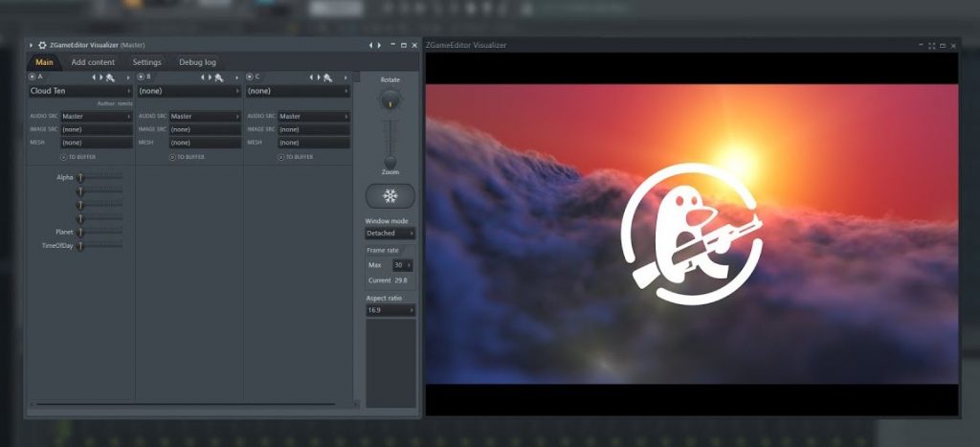Click the preset arrows in plugin title bar
This screenshot has width=980, height=447.
(375, 45)
